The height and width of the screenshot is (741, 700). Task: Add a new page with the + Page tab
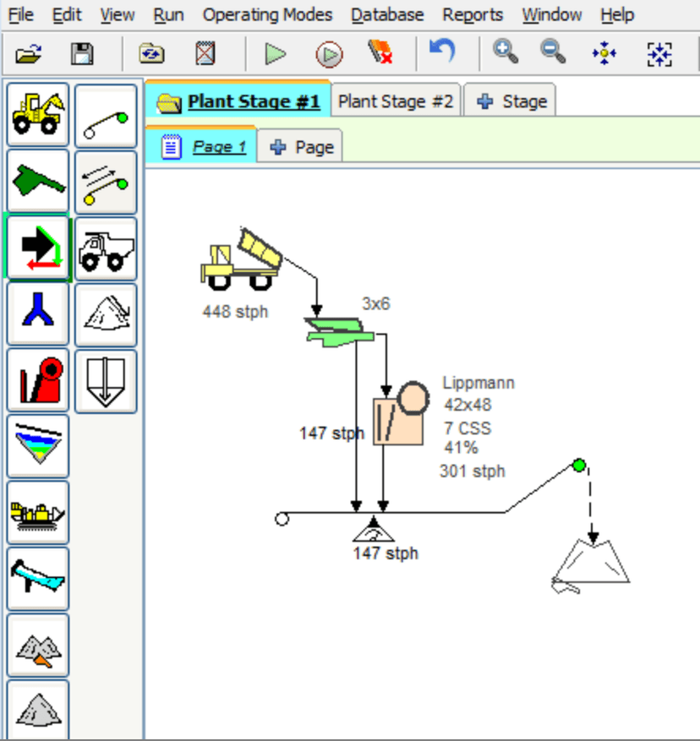click(x=302, y=147)
